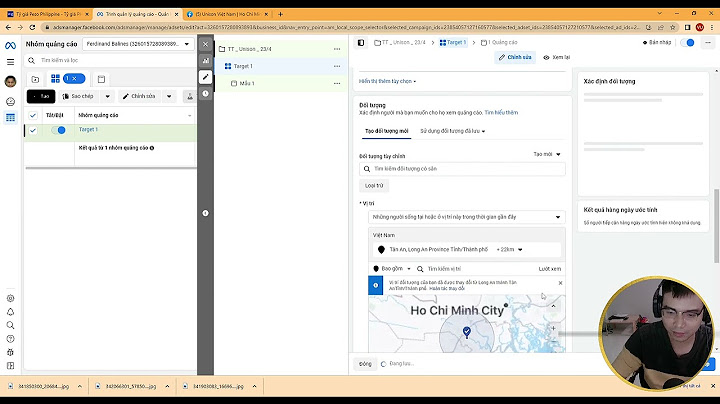Toggle the ad set status switch near Bản nháp

click(x=687, y=43)
